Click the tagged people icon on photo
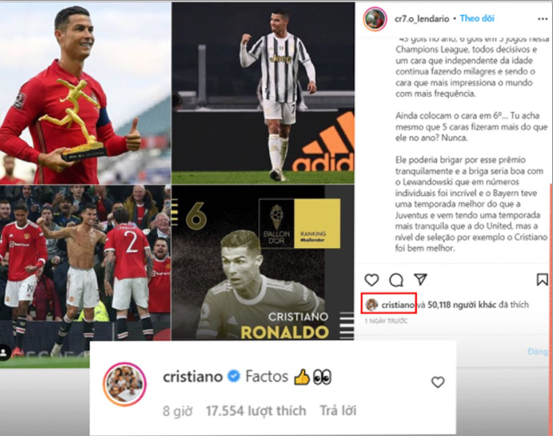 4,352
